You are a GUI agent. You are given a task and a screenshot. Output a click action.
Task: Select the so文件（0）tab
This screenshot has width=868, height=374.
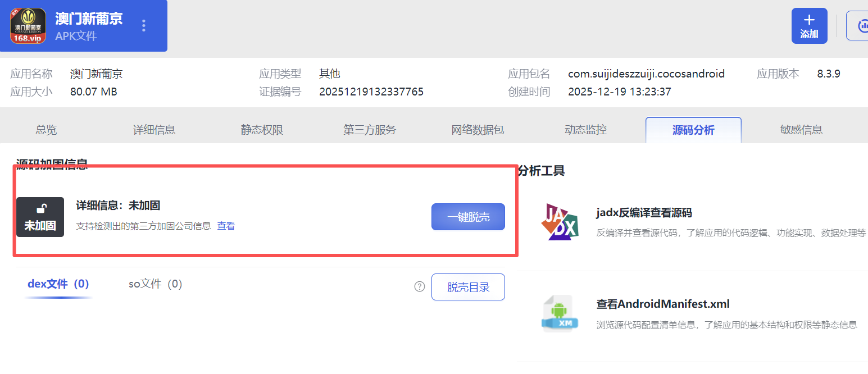coord(156,284)
